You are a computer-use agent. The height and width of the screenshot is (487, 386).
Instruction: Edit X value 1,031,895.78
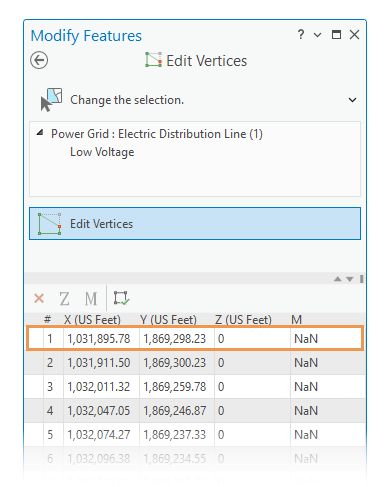click(99, 339)
